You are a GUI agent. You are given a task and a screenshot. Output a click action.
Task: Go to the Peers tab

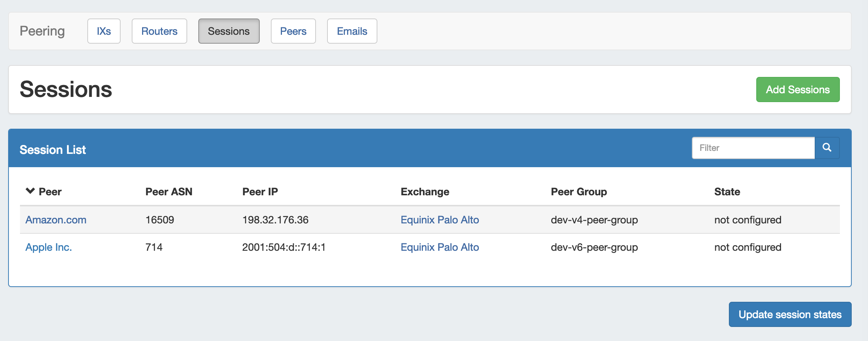click(293, 31)
